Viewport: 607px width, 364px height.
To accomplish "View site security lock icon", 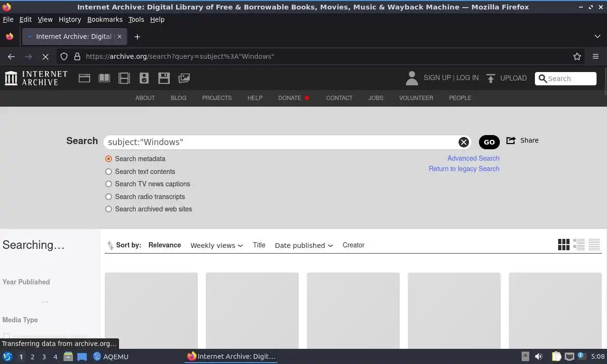I will pyautogui.click(x=77, y=56).
